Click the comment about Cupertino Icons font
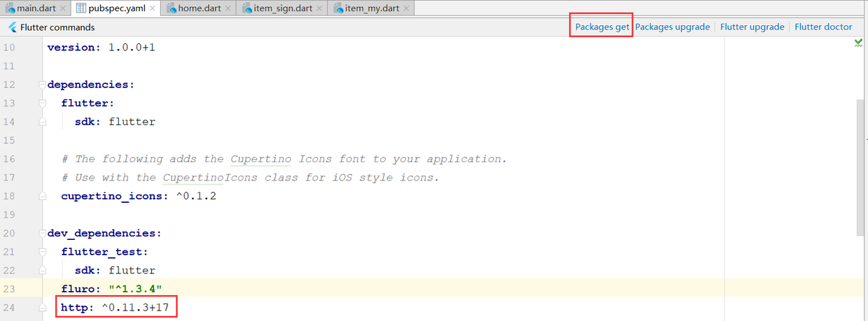The width and height of the screenshot is (868, 321). click(283, 159)
